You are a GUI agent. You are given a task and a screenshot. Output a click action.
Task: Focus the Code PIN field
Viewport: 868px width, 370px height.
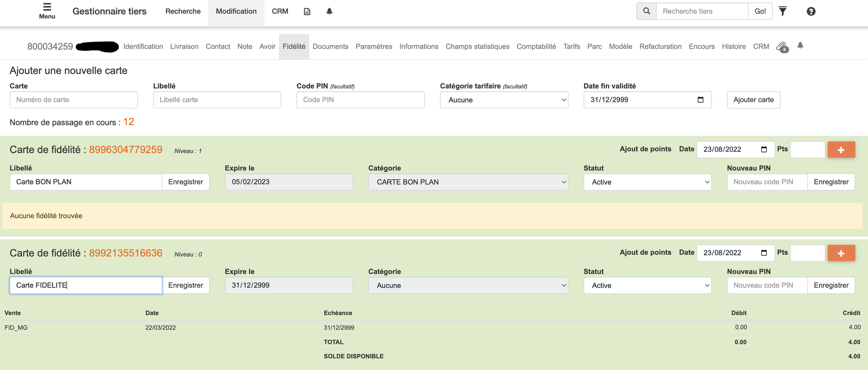coord(361,100)
